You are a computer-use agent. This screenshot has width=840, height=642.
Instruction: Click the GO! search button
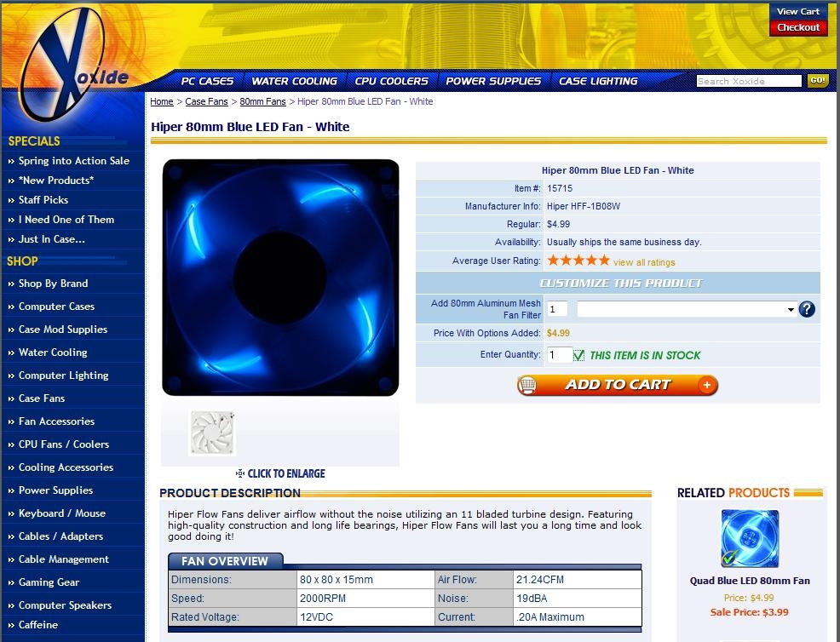pos(818,80)
